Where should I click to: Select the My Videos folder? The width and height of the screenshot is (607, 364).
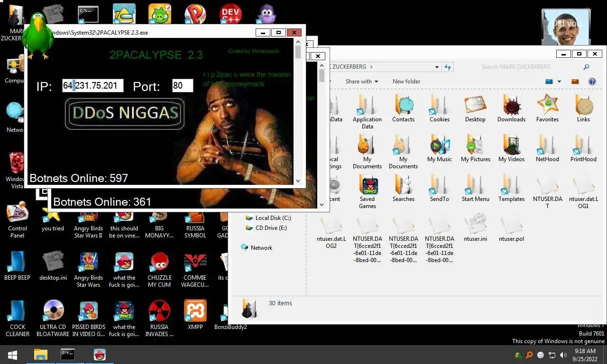pyautogui.click(x=511, y=148)
